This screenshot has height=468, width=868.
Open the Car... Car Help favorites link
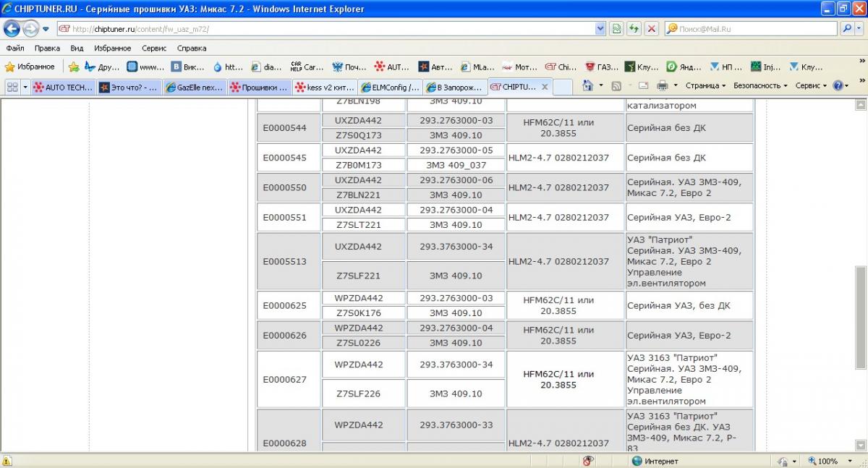tap(307, 67)
